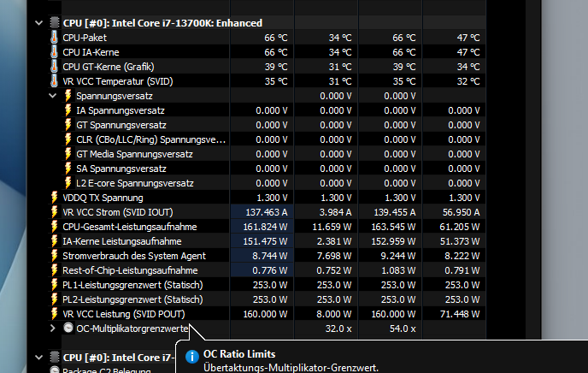Click the lightning icon for Stromverbrauch des System Agent
Viewport: 588px width, 373px height.
coord(55,256)
